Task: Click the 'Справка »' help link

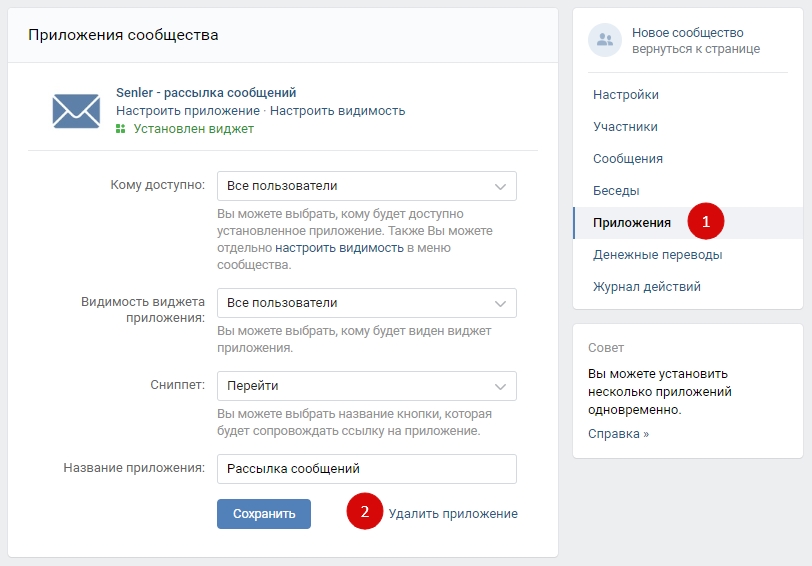Action: click(x=618, y=434)
